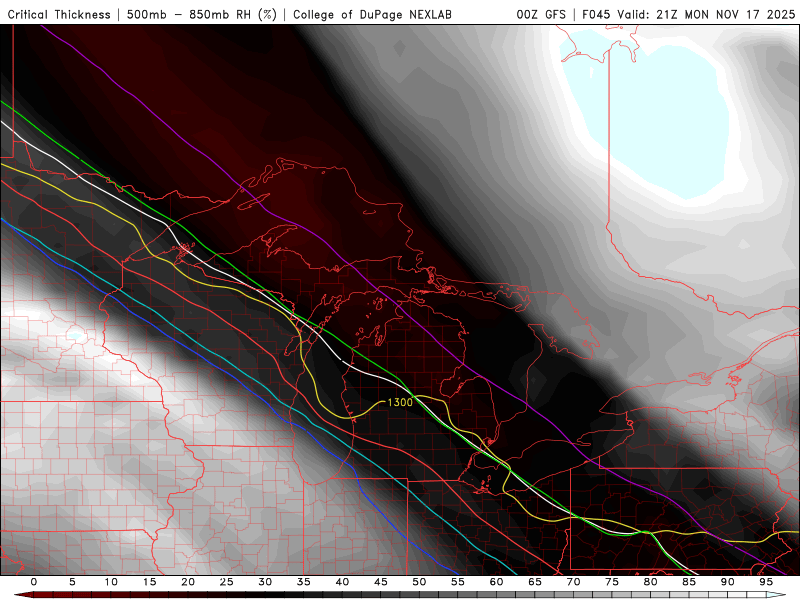Image resolution: width=800 pixels, height=600 pixels.
Task: Click the "50" colorbar scale value
Action: coord(419,582)
